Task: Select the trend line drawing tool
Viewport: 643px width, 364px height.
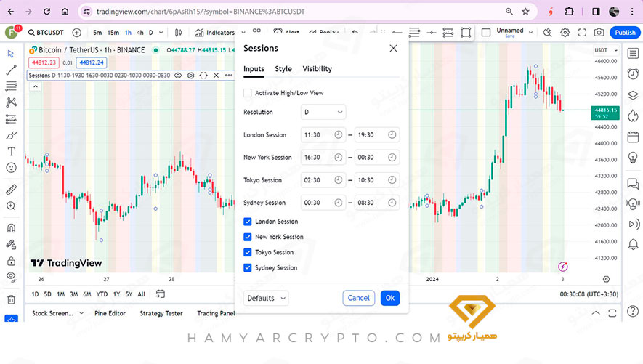Action: pos(11,70)
